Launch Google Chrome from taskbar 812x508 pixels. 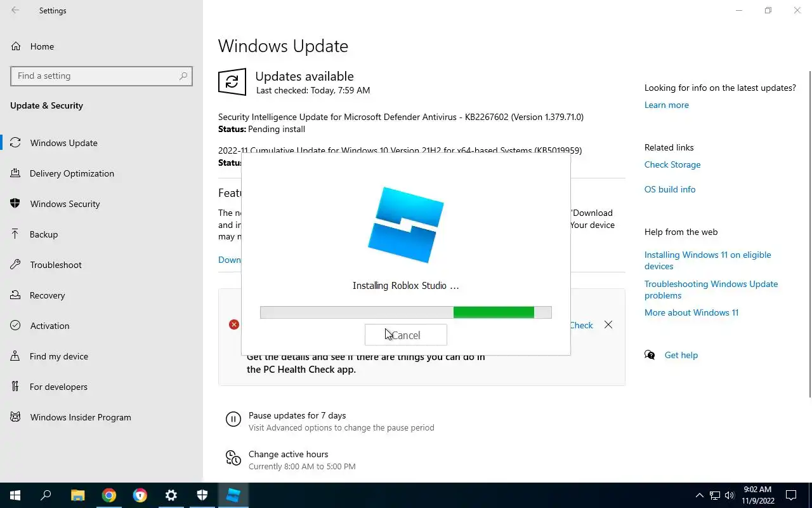coord(109,495)
